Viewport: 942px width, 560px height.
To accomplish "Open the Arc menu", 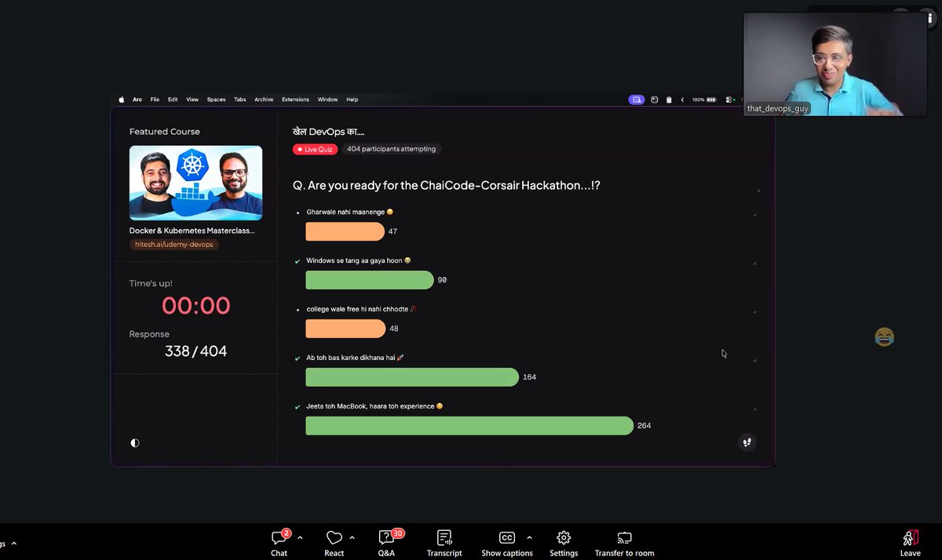I will pos(137,100).
